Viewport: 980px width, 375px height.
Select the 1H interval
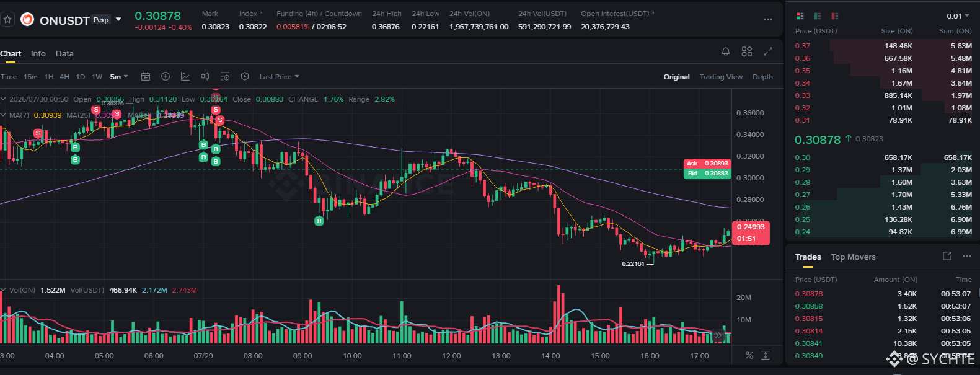[49, 77]
